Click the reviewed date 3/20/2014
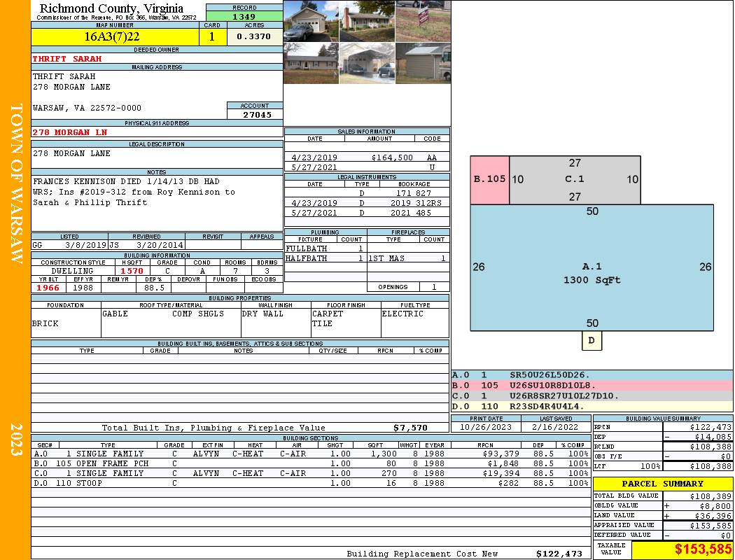 tap(160, 245)
